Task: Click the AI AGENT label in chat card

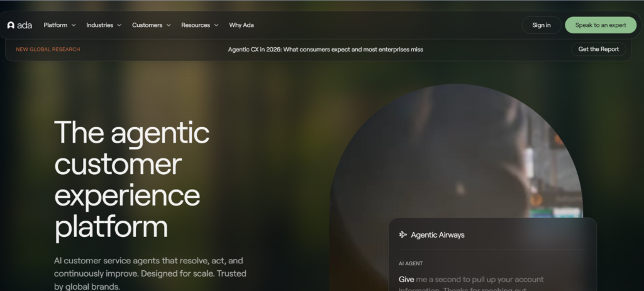Action: (x=411, y=263)
